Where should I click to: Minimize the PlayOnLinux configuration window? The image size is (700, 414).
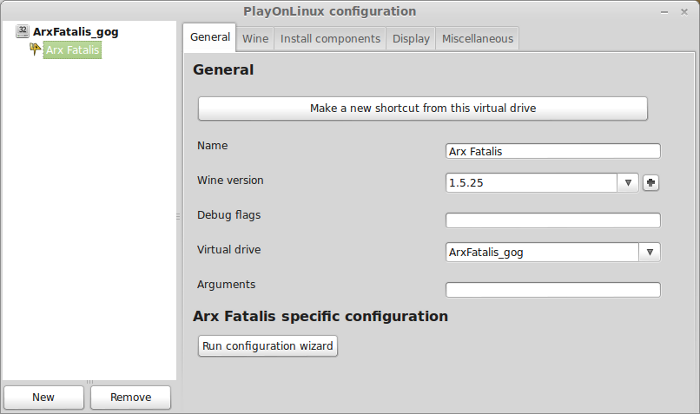coord(664,13)
